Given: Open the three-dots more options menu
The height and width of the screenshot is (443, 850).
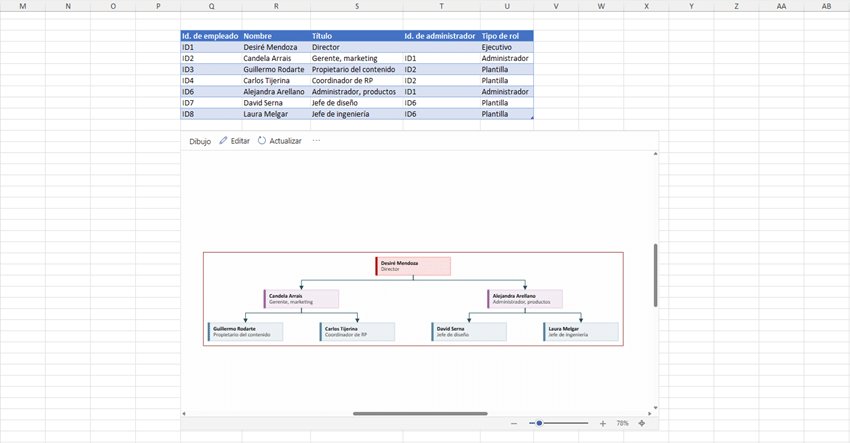Looking at the screenshot, I should tap(316, 140).
